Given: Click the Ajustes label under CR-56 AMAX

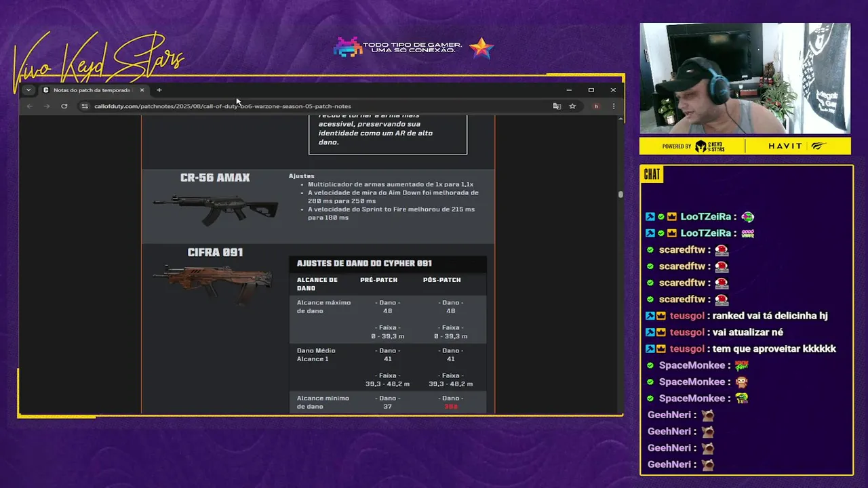Looking at the screenshot, I should pos(302,176).
